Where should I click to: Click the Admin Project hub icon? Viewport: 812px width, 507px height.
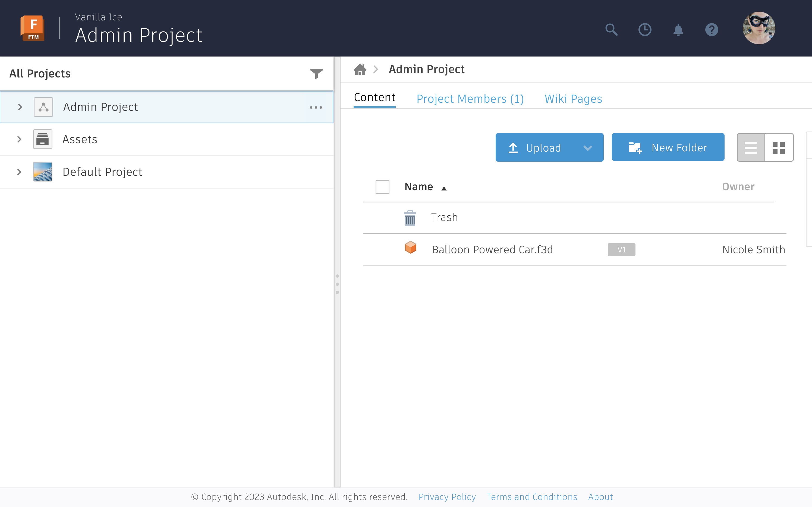[43, 107]
